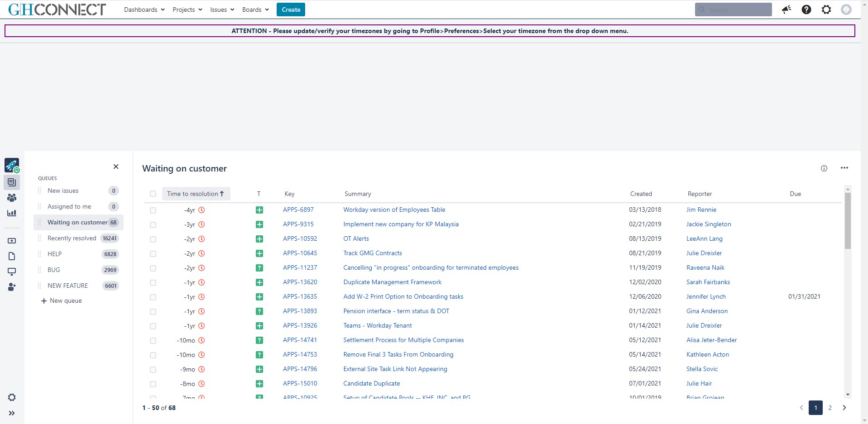Select the NEW FEATURE queue
Viewport: 868px width, 424px height.
[78, 286]
